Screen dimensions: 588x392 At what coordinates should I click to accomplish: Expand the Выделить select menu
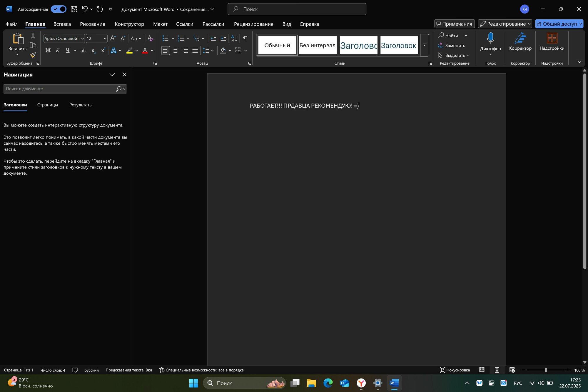453,55
